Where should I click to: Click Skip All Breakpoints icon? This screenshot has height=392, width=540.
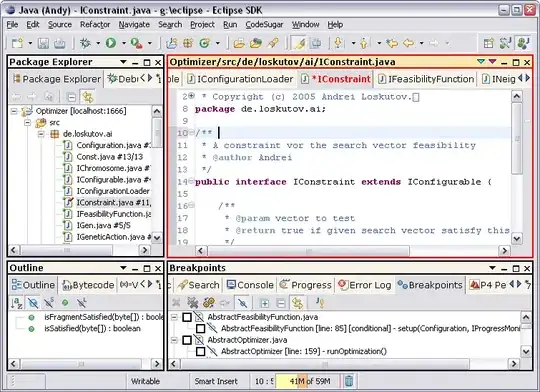pos(243,303)
